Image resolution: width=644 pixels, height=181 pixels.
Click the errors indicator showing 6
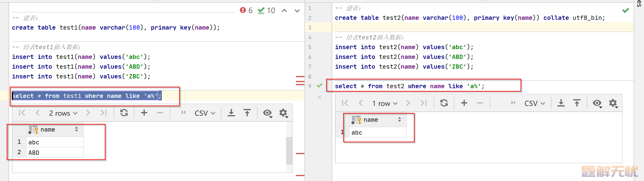click(246, 11)
